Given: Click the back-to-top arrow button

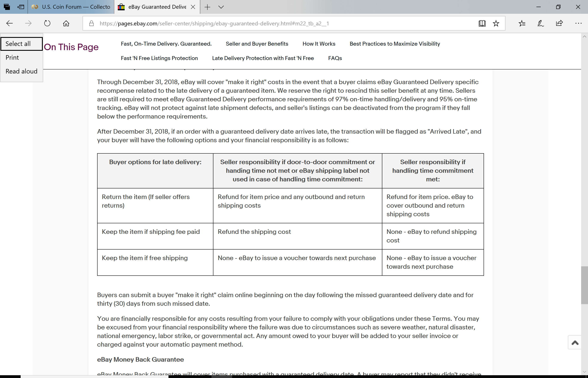Looking at the screenshot, I should click(x=574, y=343).
